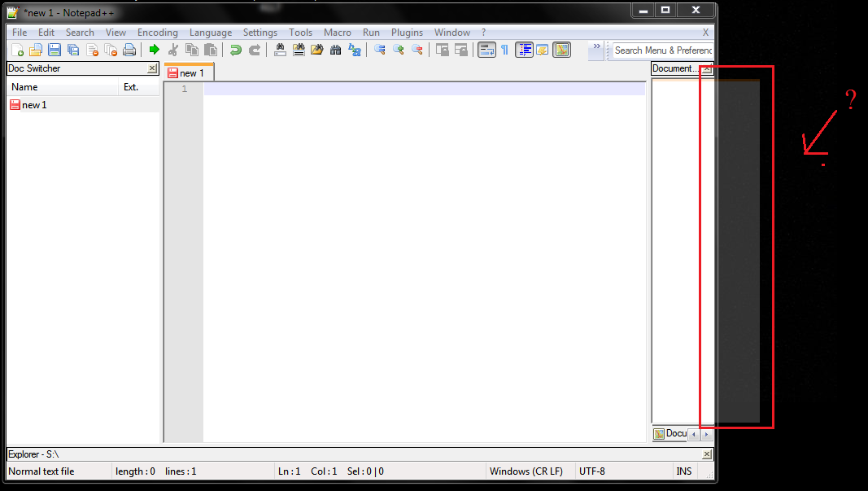This screenshot has width=868, height=491.
Task: Click the Zoom In magnifier icon
Action: [x=399, y=50]
